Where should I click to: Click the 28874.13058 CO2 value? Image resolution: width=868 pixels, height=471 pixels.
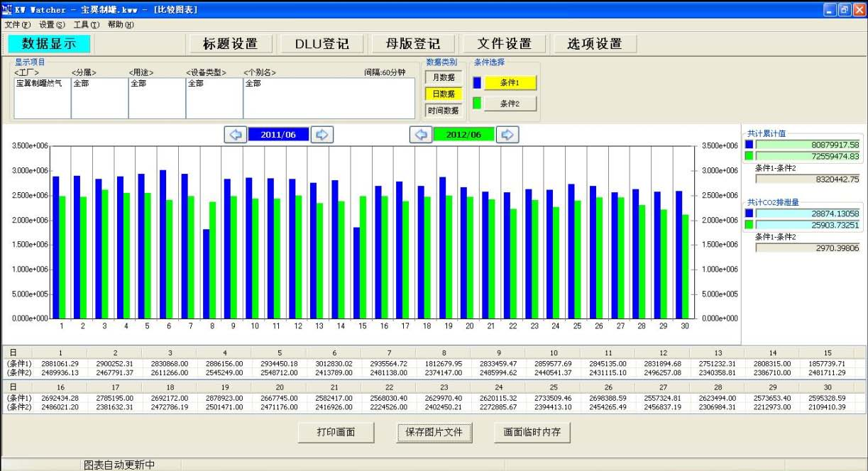(808, 213)
